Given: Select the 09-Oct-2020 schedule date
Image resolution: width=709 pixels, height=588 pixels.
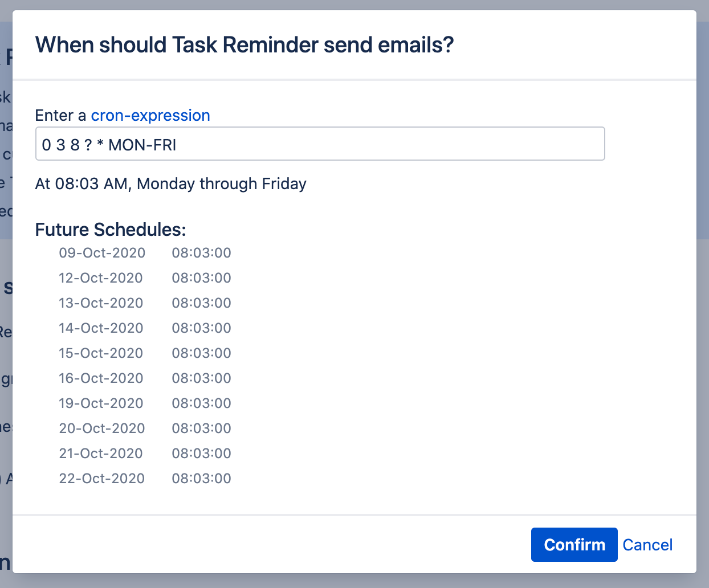Looking at the screenshot, I should (102, 253).
